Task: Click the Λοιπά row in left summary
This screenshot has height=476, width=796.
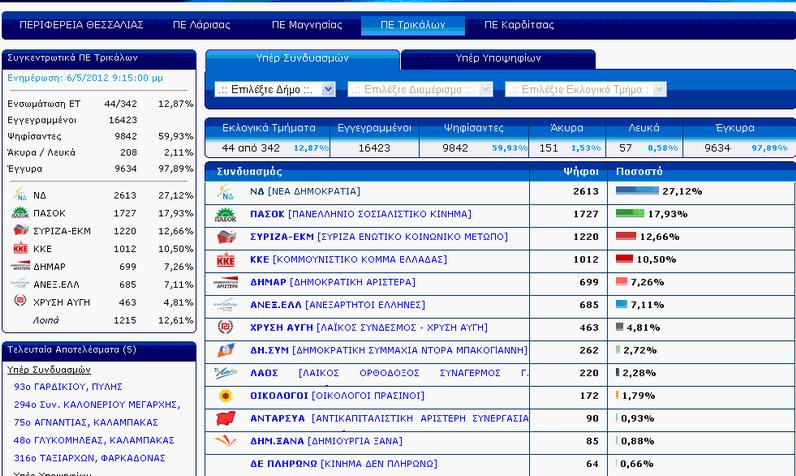Action: click(x=100, y=320)
